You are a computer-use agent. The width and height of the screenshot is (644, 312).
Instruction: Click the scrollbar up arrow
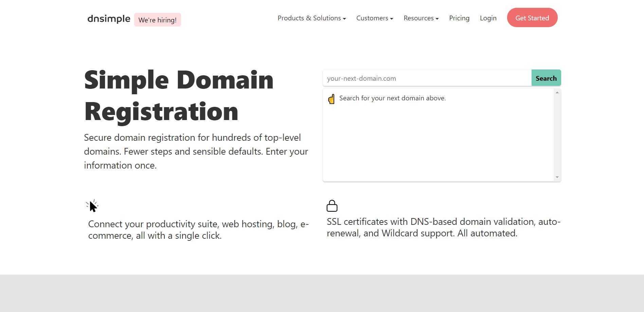click(x=557, y=92)
